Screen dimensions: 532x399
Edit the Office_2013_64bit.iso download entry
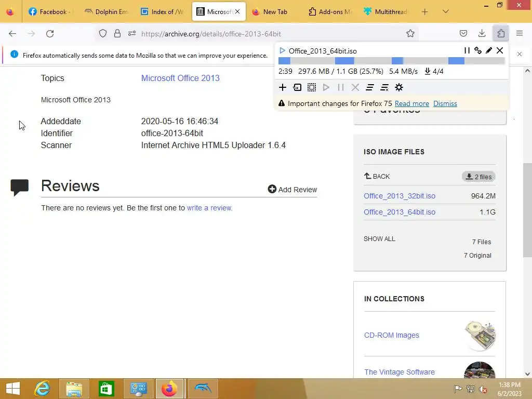[488, 50]
